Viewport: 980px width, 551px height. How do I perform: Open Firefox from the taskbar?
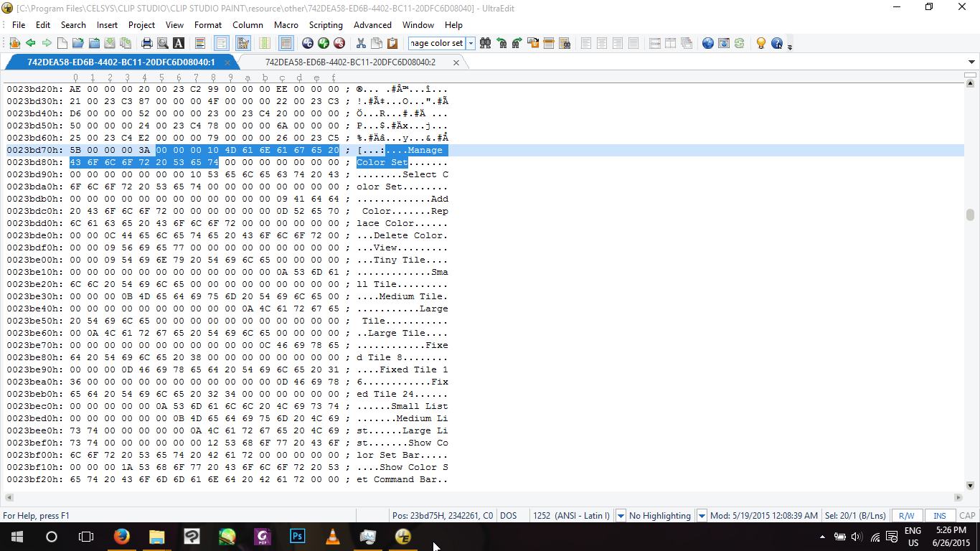coord(121,537)
